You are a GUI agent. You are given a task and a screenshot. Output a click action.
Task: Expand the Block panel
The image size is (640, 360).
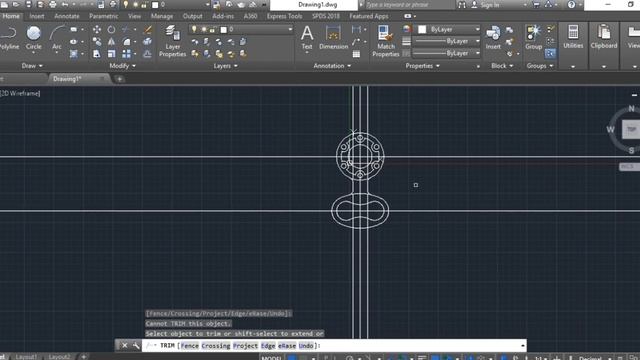[x=502, y=66]
